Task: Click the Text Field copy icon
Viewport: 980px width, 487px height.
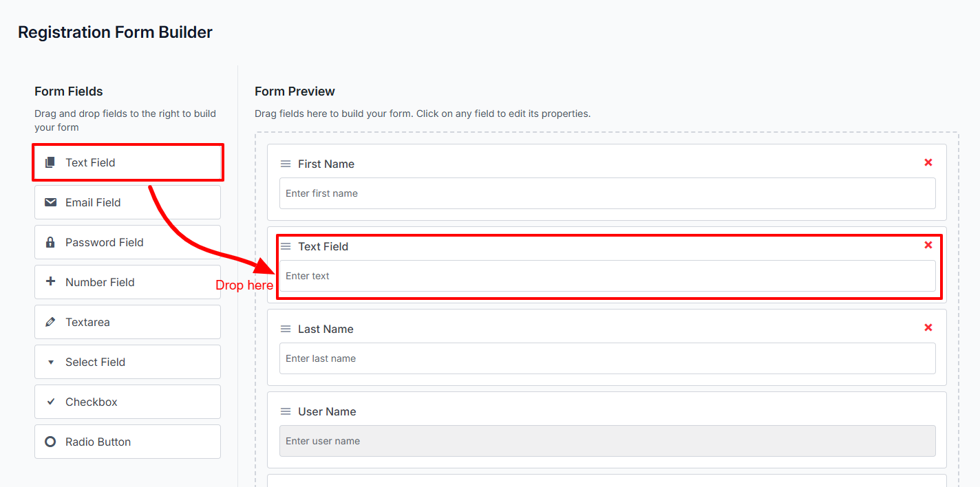Action: tap(50, 163)
